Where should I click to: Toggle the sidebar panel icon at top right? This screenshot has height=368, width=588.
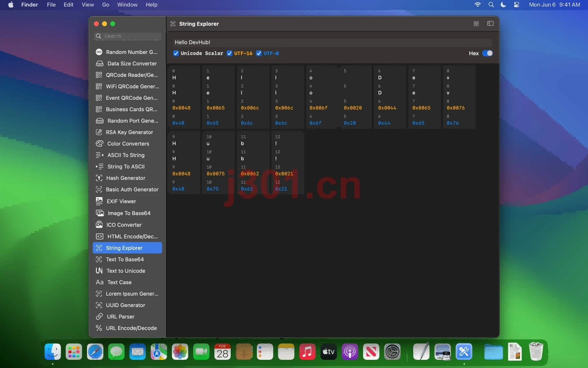click(490, 24)
